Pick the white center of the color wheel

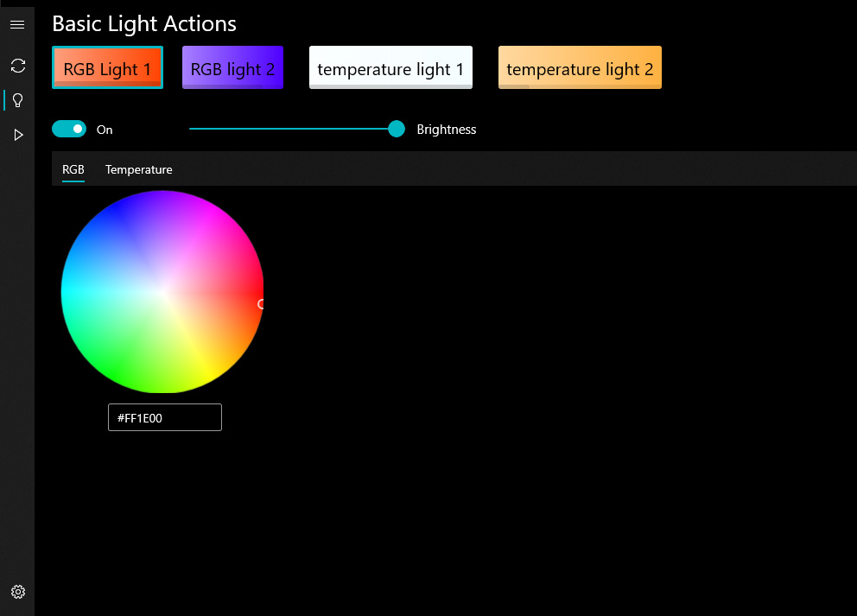pyautogui.click(x=162, y=292)
